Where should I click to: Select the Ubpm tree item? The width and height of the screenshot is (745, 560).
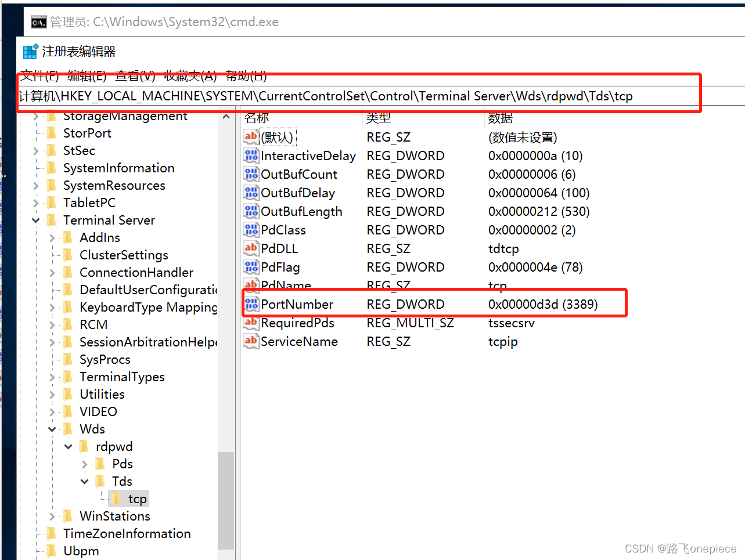[x=81, y=551]
